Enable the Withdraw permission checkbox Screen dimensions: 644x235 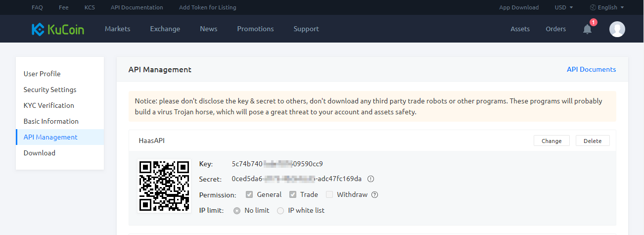(x=329, y=194)
